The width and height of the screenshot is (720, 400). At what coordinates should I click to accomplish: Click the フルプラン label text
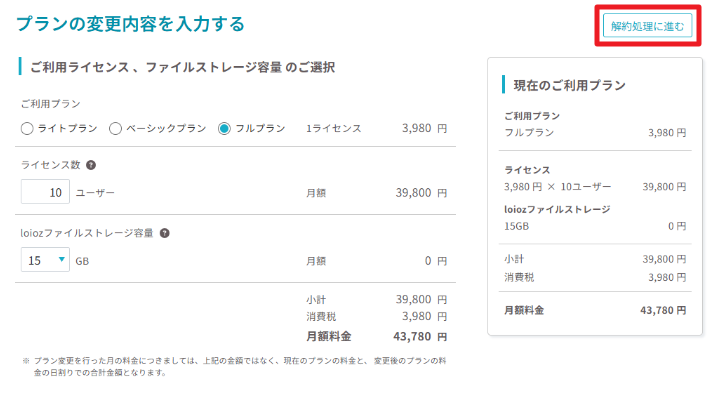coord(260,129)
